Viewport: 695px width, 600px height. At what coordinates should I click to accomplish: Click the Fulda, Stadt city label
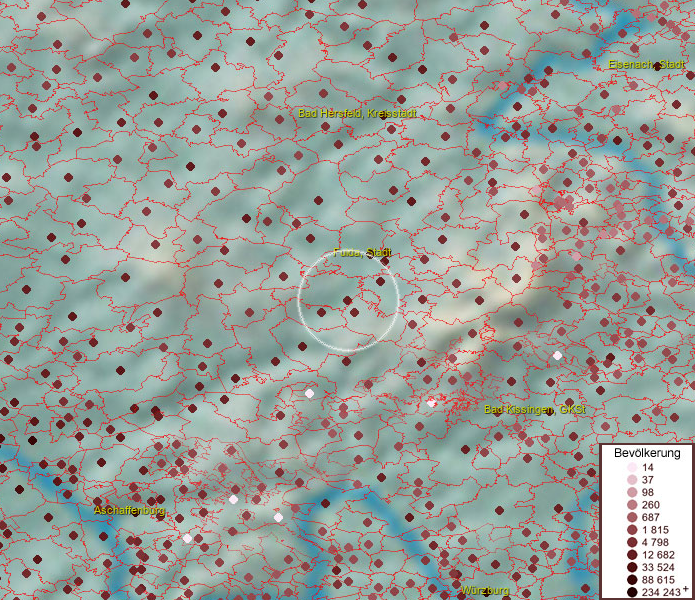(x=363, y=252)
